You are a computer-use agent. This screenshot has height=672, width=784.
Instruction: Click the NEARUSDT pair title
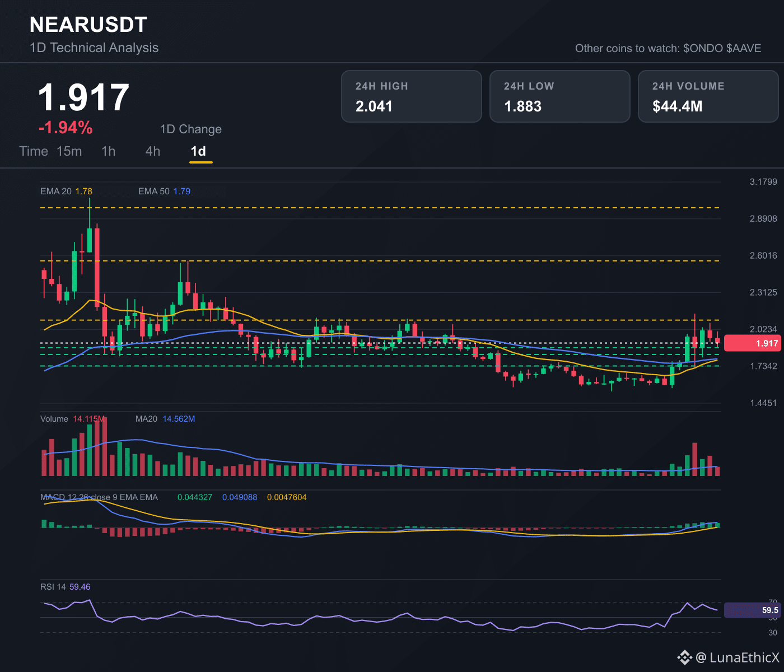click(x=88, y=25)
